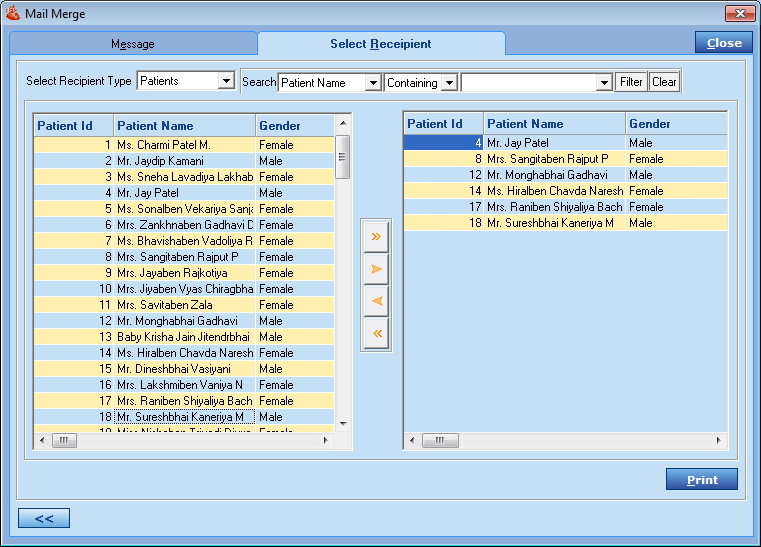Screen dimensions: 761x547
Task: Open the Select Recipient Type dropdown
Action: click(x=226, y=81)
